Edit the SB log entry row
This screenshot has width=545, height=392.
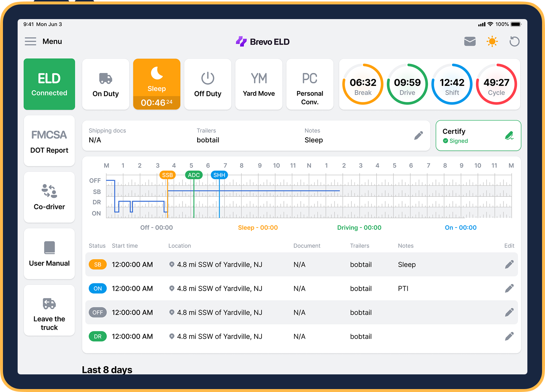(509, 264)
